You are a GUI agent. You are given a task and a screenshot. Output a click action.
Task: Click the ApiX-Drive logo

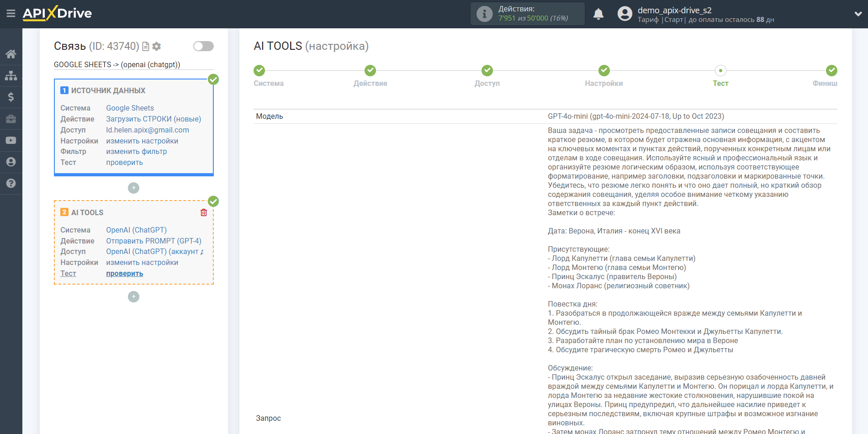(57, 13)
